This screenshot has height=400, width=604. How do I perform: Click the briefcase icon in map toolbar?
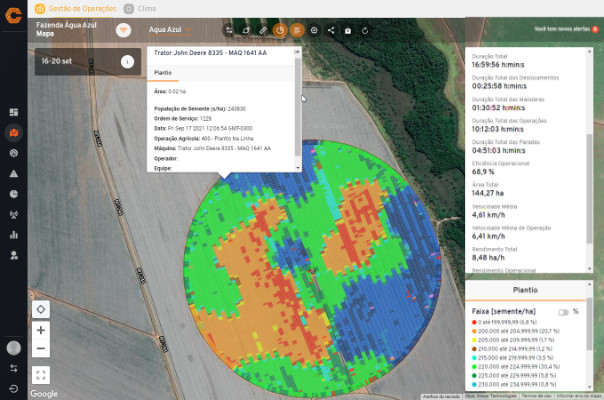[x=348, y=30]
